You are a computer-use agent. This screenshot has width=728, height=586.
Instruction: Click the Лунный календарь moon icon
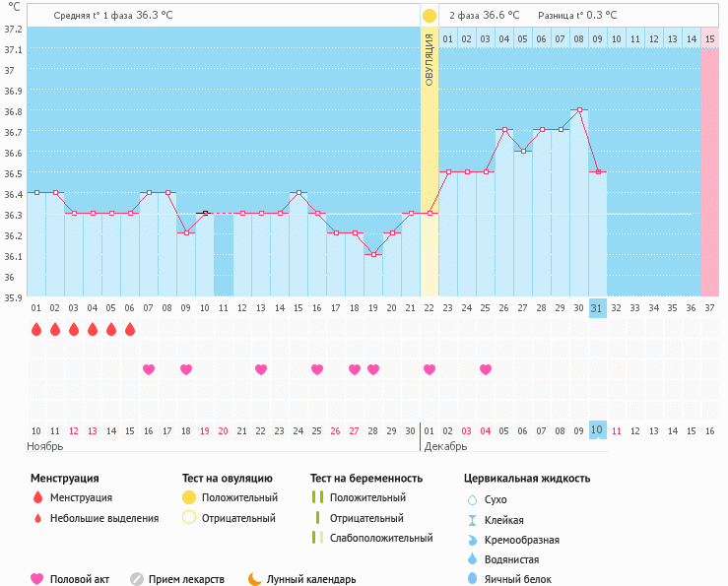pyautogui.click(x=255, y=579)
